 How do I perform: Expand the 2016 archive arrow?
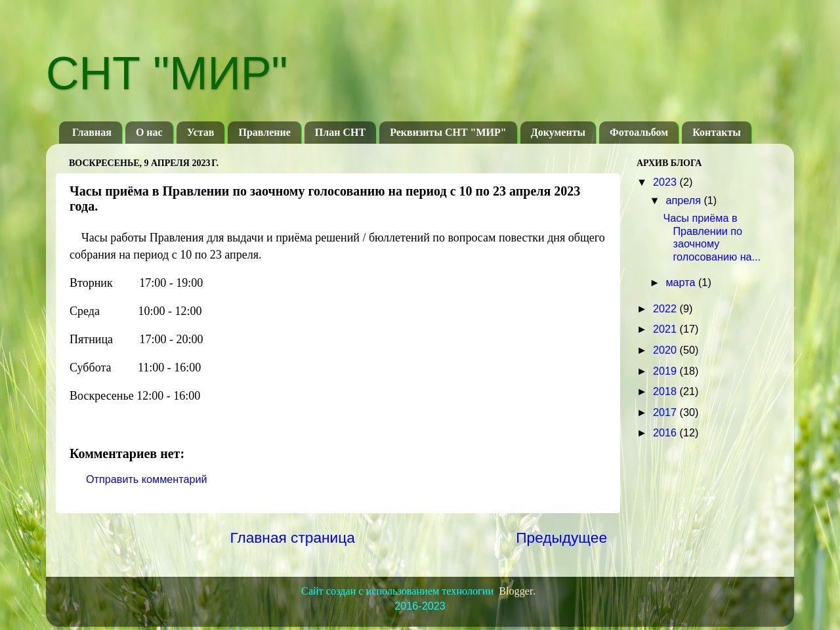[x=643, y=433]
